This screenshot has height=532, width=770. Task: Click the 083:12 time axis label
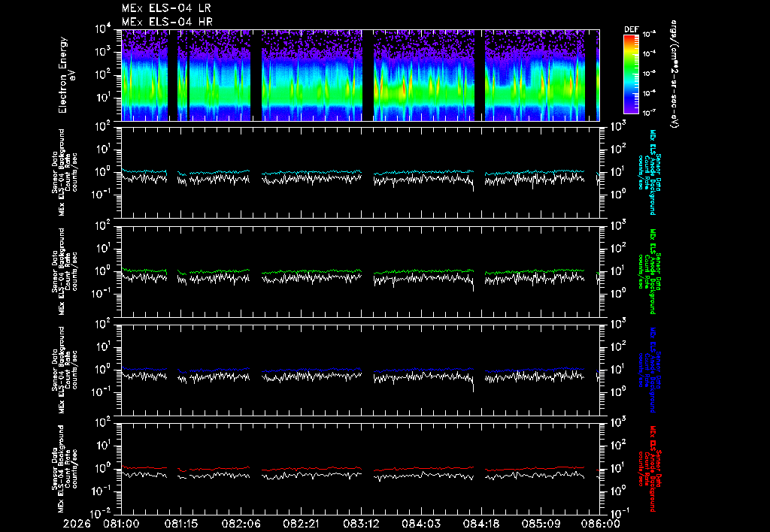(361, 524)
